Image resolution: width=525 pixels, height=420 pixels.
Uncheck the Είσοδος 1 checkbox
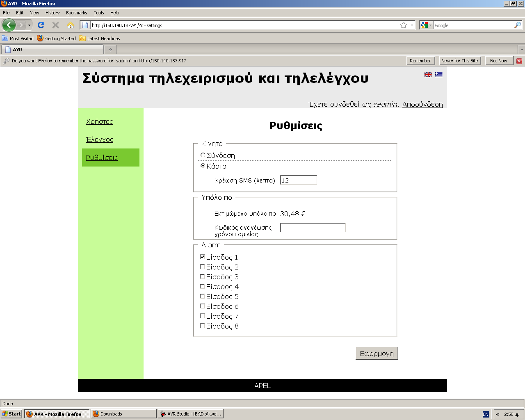(202, 257)
